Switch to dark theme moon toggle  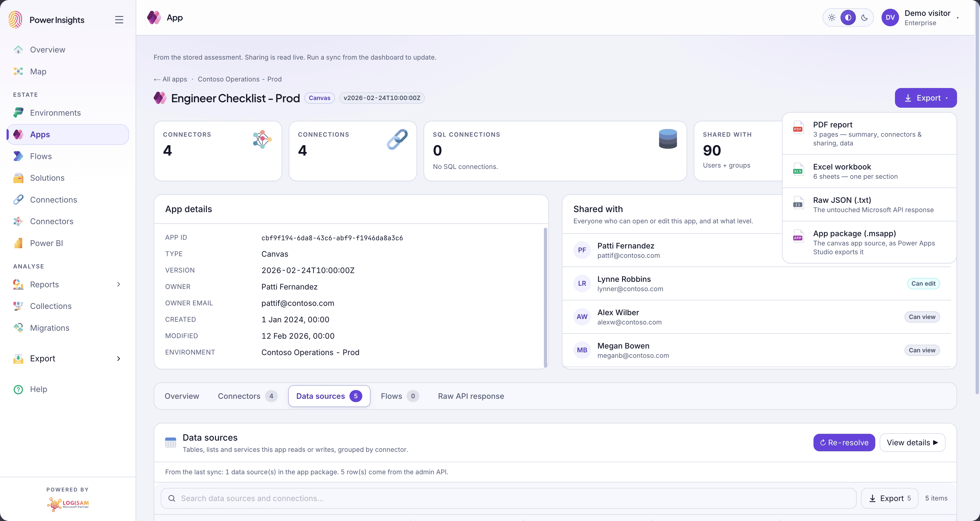coord(864,17)
